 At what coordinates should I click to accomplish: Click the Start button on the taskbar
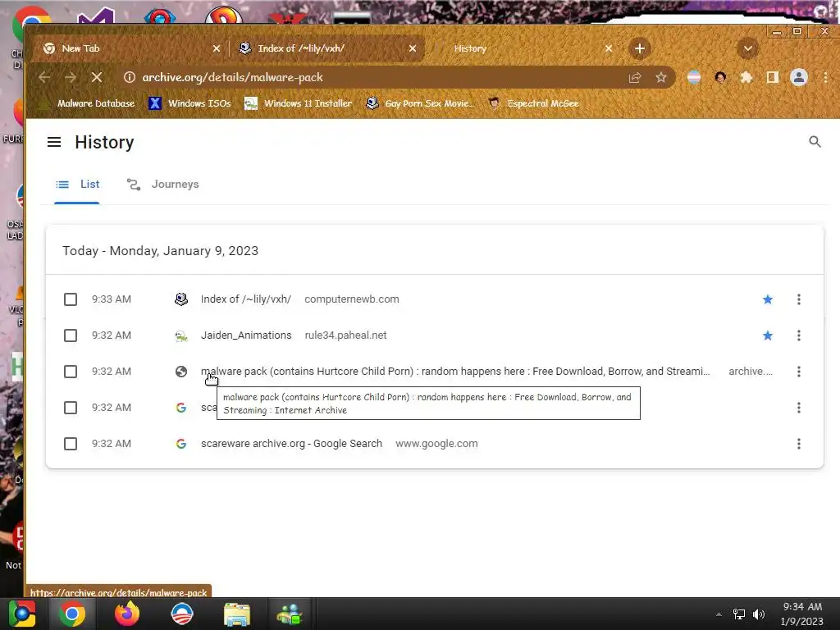[22, 614]
